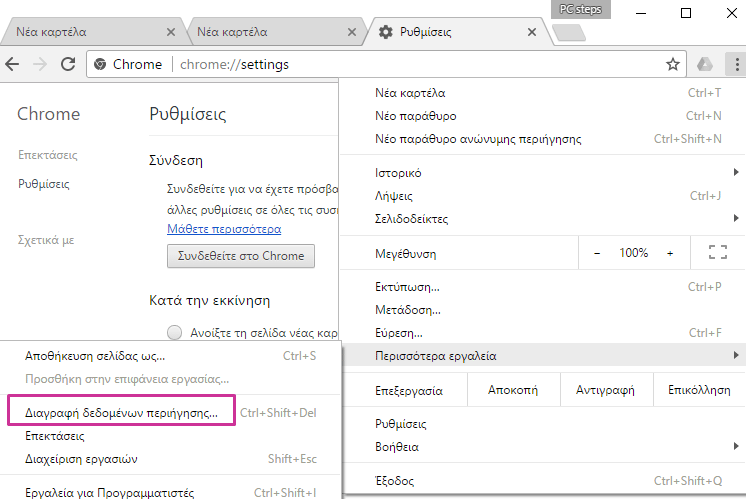Follow the Μάθετε περισσότερα link
The width and height of the screenshot is (746, 499).
coord(224,229)
